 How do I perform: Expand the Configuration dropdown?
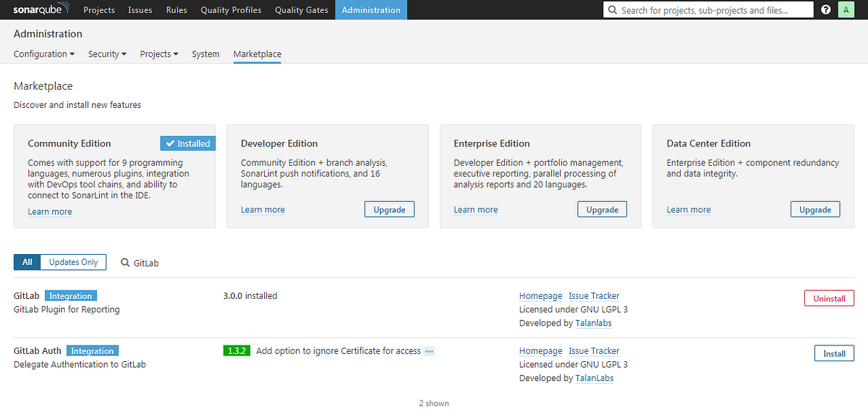(43, 54)
